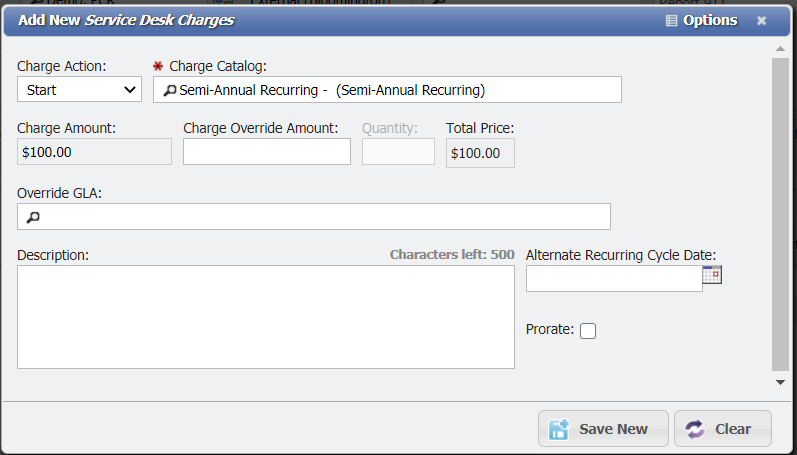Image resolution: width=797 pixels, height=455 pixels.
Task: Click the Alternate Recurring Cycle Date field
Action: pyautogui.click(x=614, y=278)
